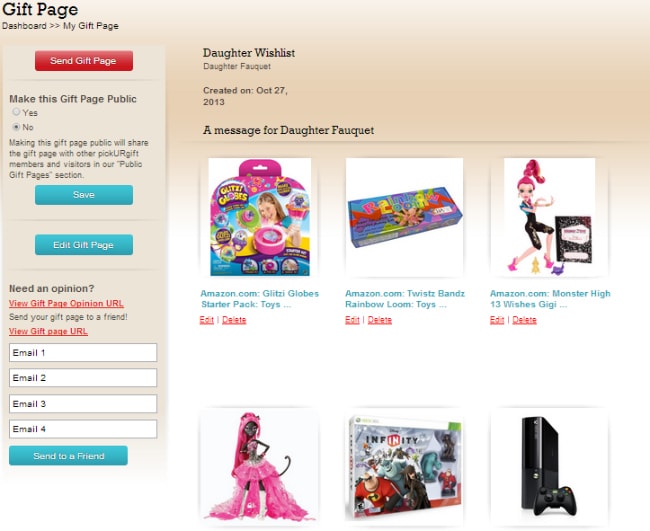The width and height of the screenshot is (650, 531).
Task: Open the Monster High Gigi doll thumbnail
Action: click(549, 217)
